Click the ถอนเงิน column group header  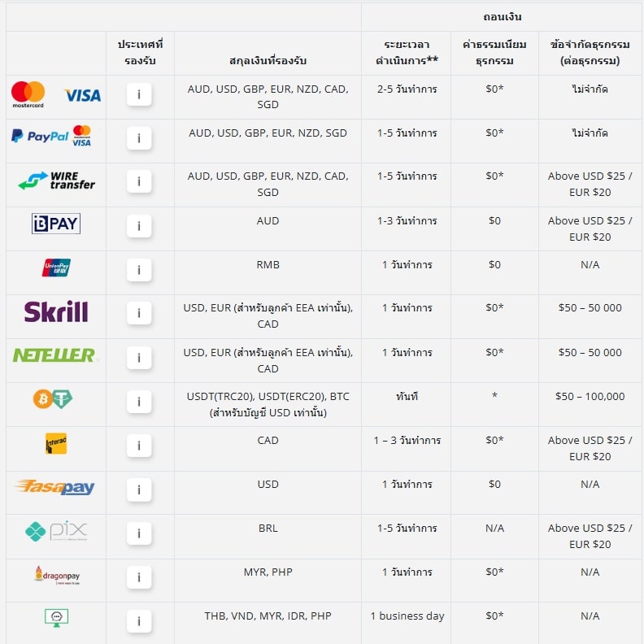pos(502,17)
